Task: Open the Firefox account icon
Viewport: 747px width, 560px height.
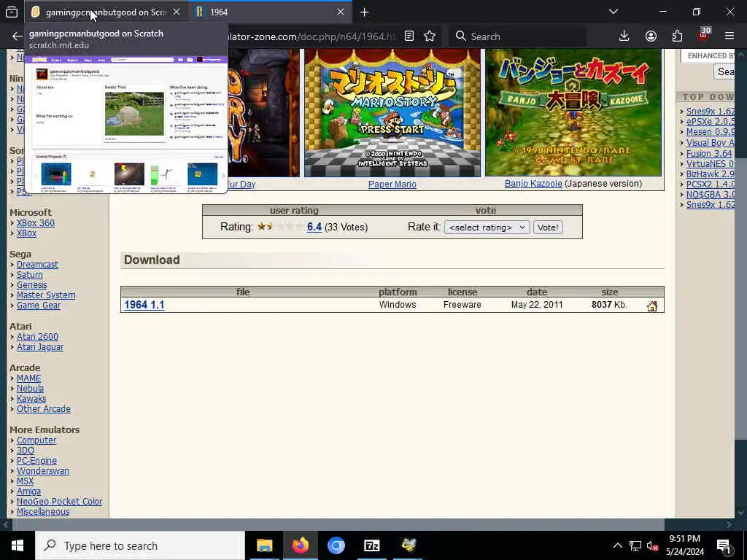Action: 651,36
